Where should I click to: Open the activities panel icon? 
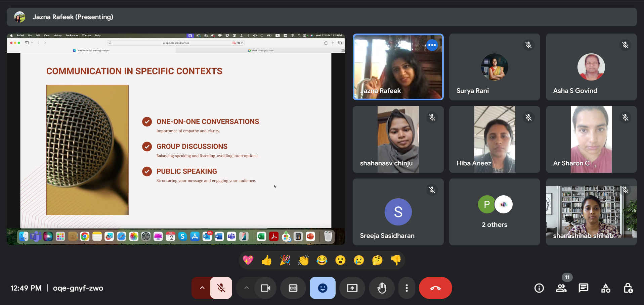click(x=606, y=288)
